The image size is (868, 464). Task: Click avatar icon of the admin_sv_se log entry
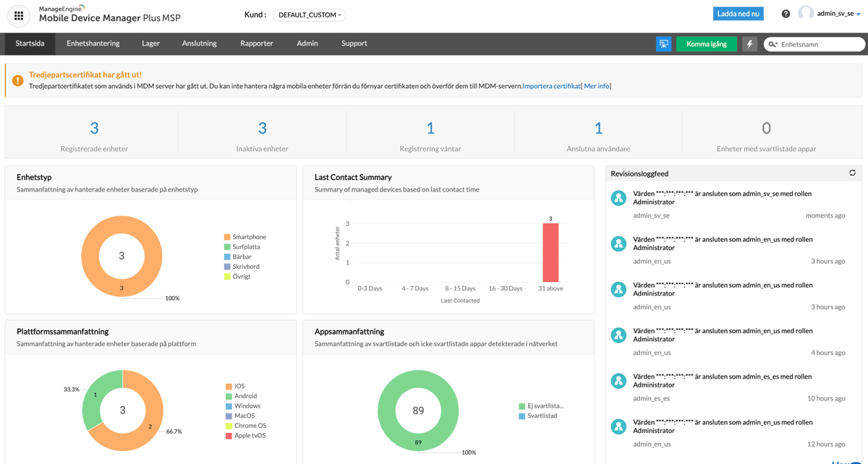coord(618,198)
